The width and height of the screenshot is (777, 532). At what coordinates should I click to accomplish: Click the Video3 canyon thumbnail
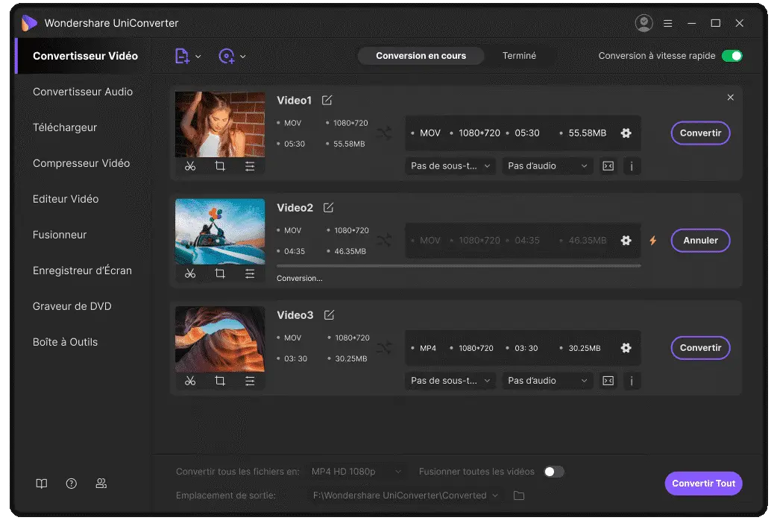point(220,339)
